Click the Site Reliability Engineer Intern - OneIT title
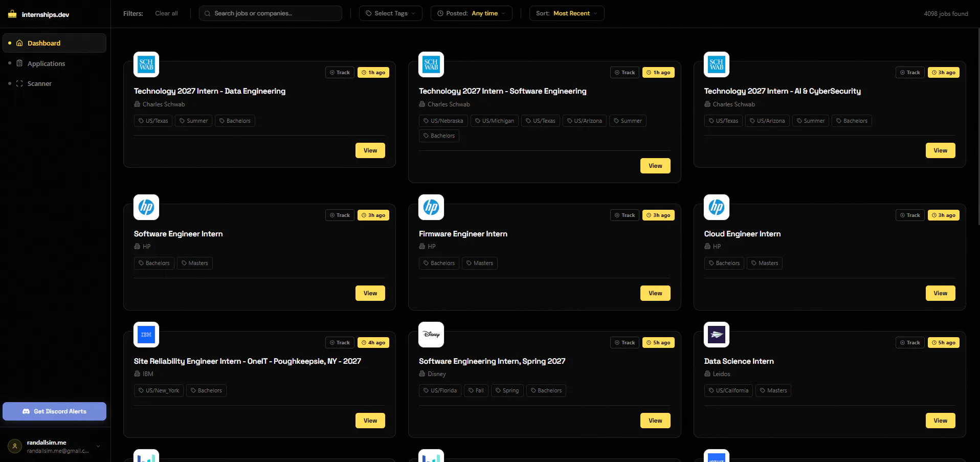This screenshot has height=462, width=980. (x=248, y=361)
